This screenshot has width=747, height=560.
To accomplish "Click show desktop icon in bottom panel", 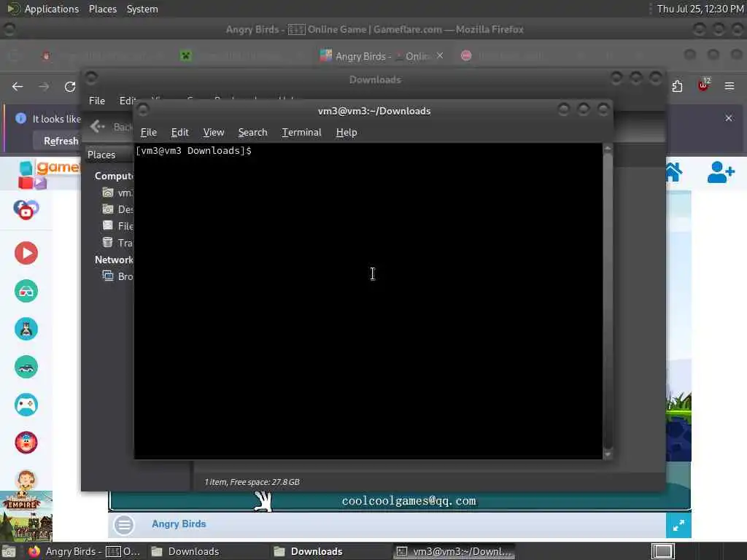I will [x=9, y=551].
